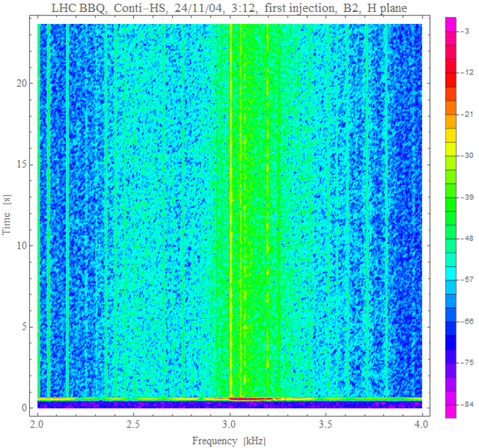Click the plot title starting "LHC BBQ"
Viewport: 479px width, 448px height.
pos(229,8)
